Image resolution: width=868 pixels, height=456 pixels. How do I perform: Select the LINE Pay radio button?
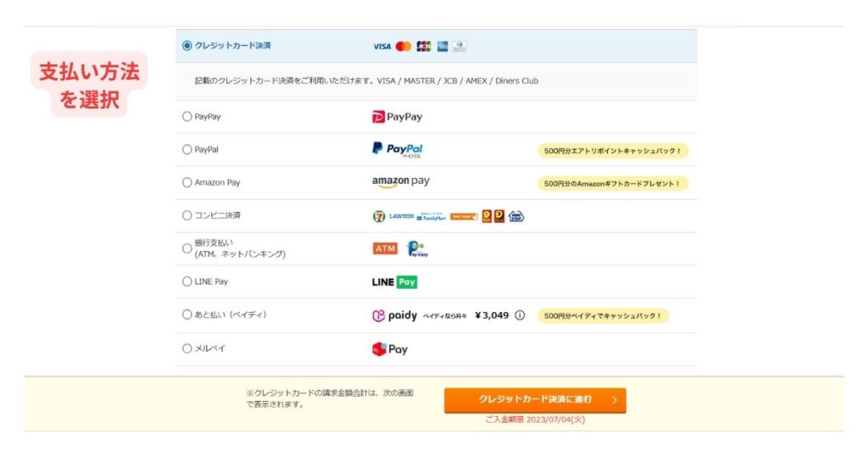[x=187, y=281]
